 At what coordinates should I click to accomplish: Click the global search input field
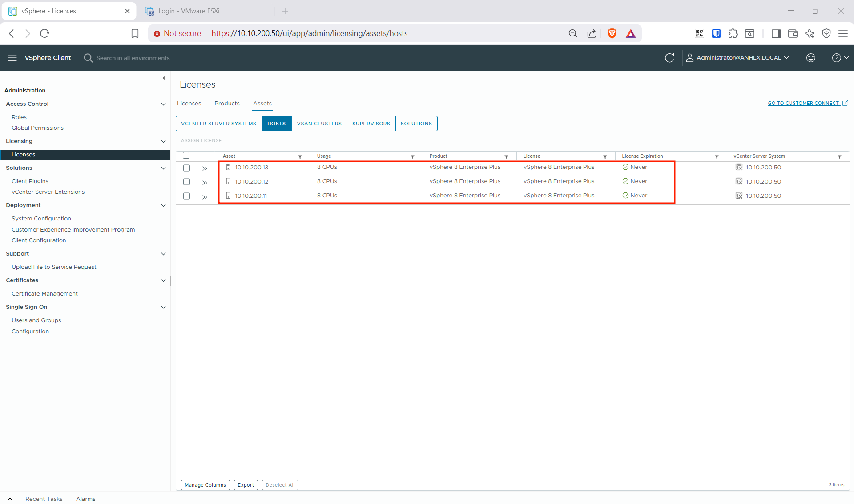point(133,58)
